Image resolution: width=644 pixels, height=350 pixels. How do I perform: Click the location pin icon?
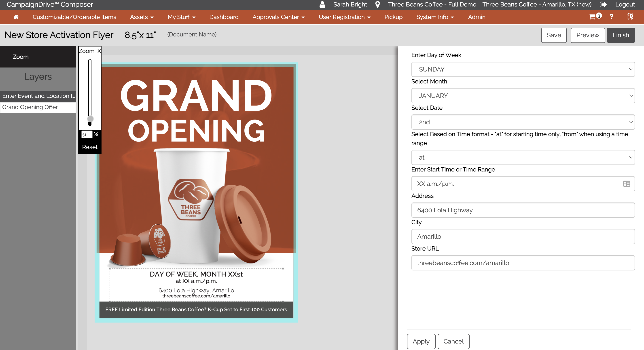tap(378, 4)
